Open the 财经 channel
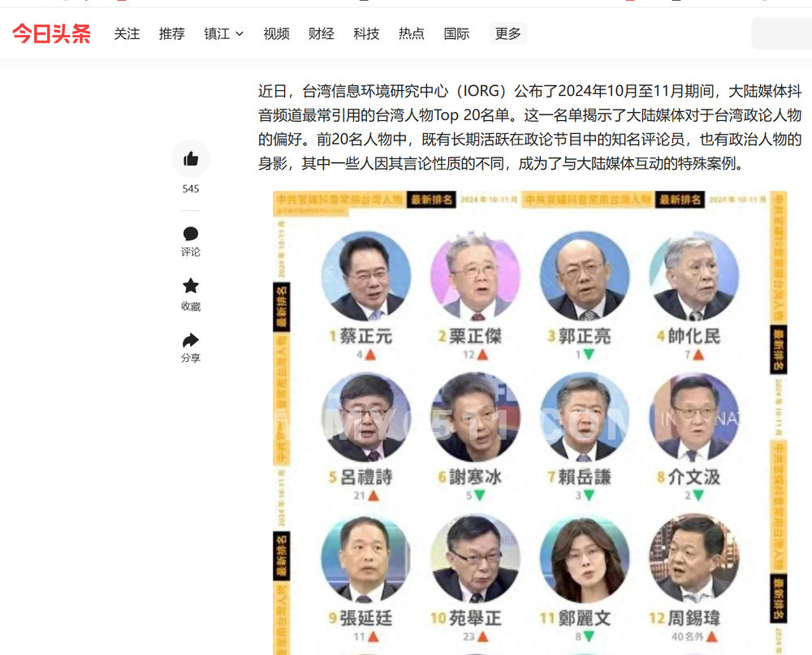 click(322, 33)
